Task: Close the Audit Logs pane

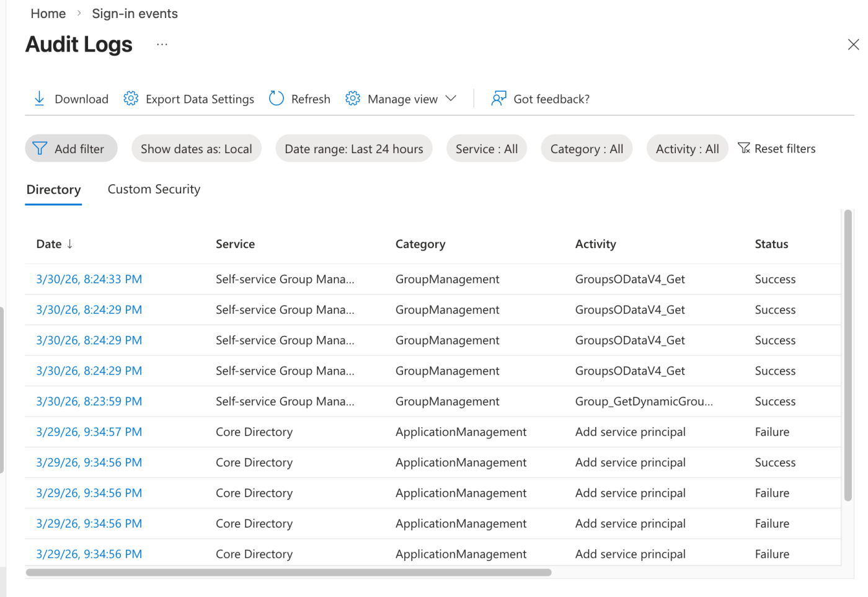Action: click(853, 45)
